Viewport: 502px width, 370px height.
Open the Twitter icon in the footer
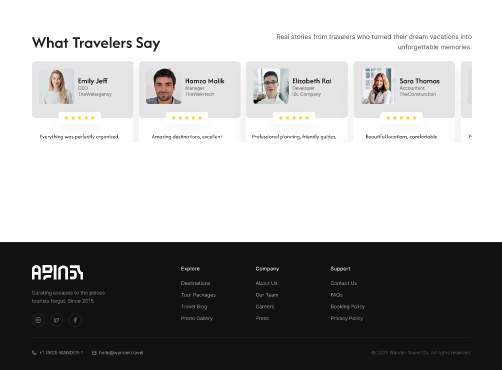pyautogui.click(x=57, y=320)
